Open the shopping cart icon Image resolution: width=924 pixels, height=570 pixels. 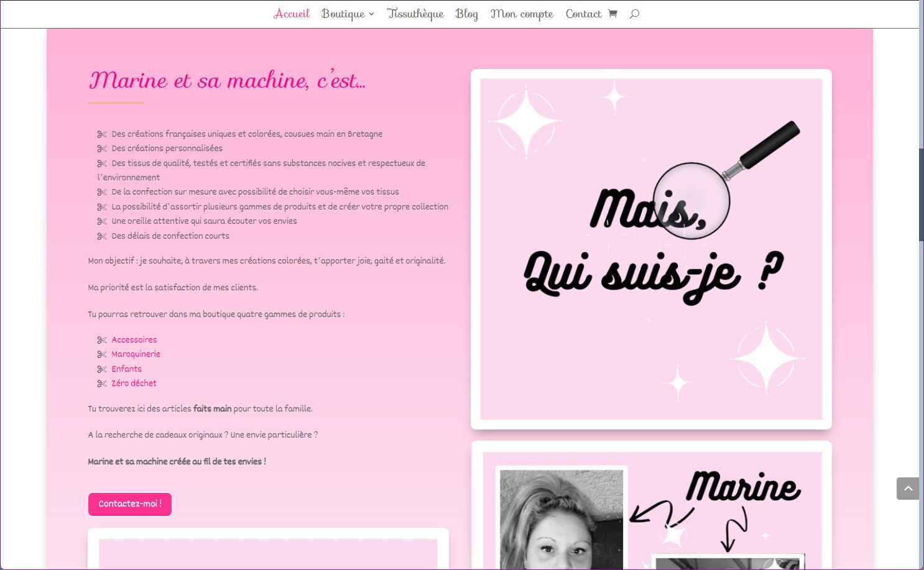pos(612,14)
